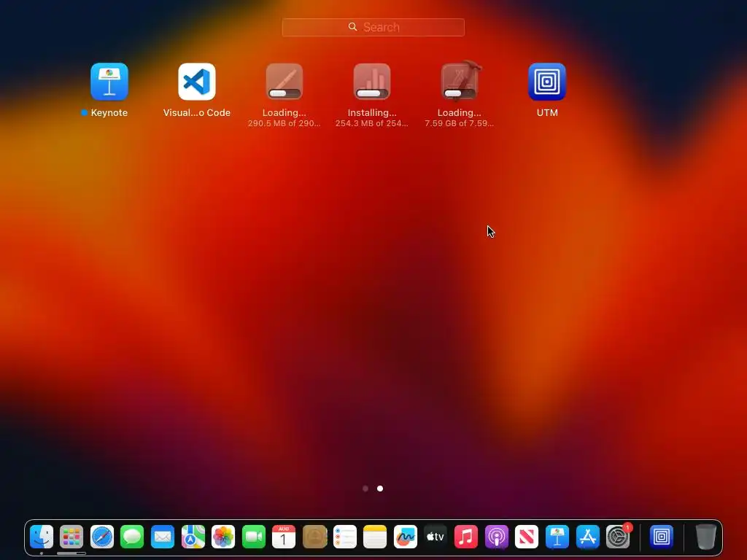Viewport: 747px width, 560px height.
Task: Click the "290.5 MB of 290..." text
Action: [285, 123]
